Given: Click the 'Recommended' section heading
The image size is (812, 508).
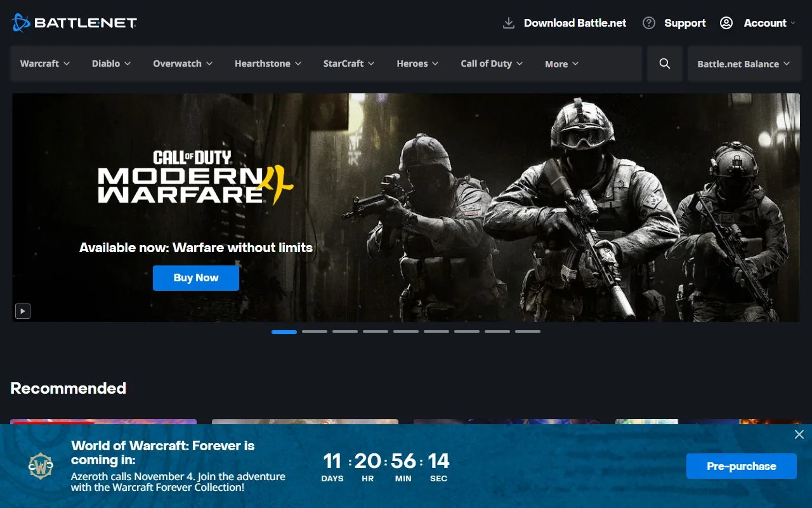Looking at the screenshot, I should 69,388.
